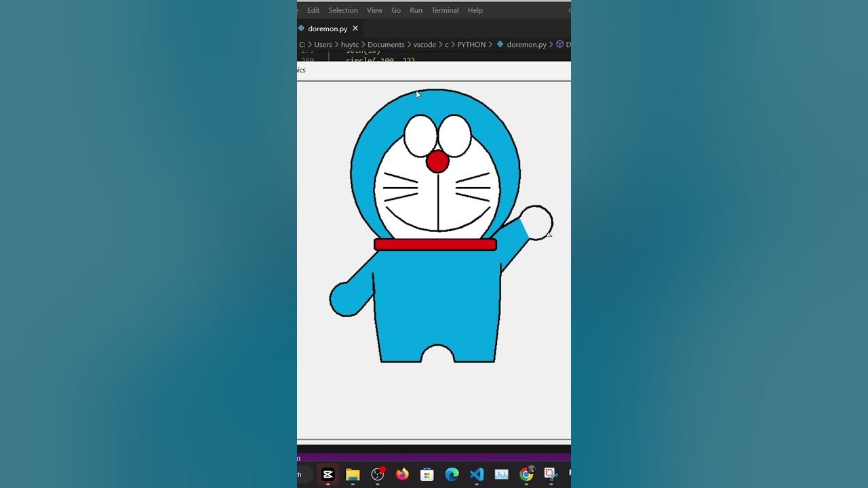Click the PYTHON breadcrumb folder
Viewport: 868px width, 488px height.
[471, 45]
